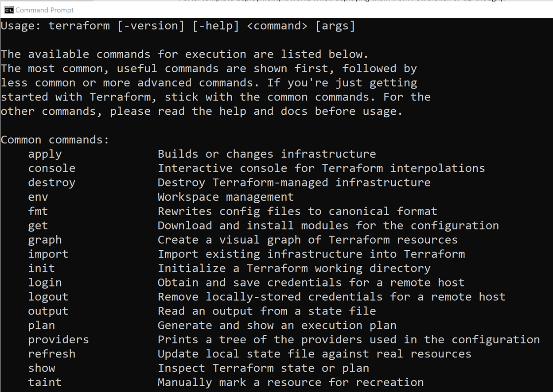Click the 'import' command name
553x392 pixels.
coord(48,254)
